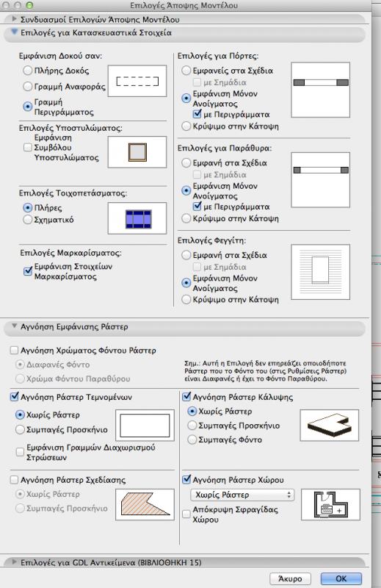Click the zone floor plan preview icon
The image size is (381, 588).
point(331,504)
